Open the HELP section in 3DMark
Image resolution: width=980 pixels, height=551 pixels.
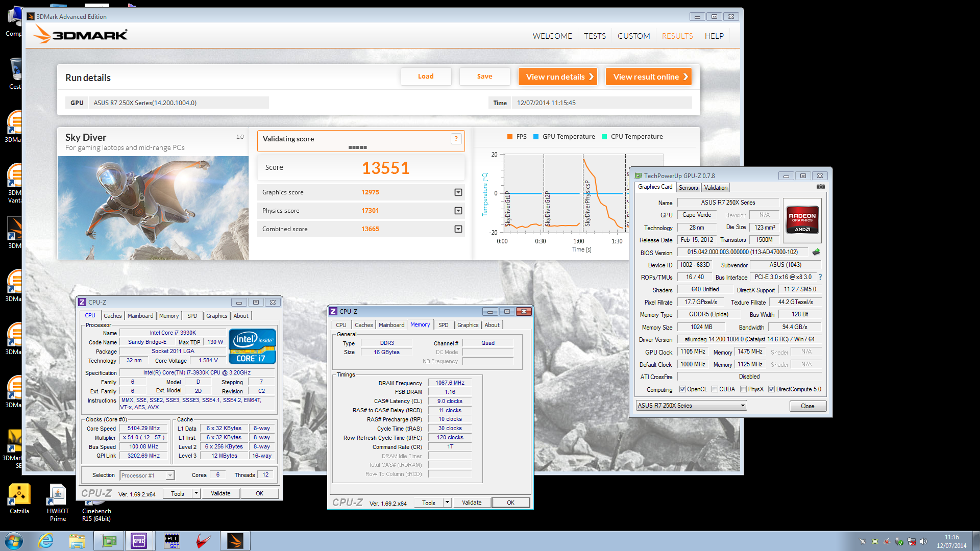(714, 36)
